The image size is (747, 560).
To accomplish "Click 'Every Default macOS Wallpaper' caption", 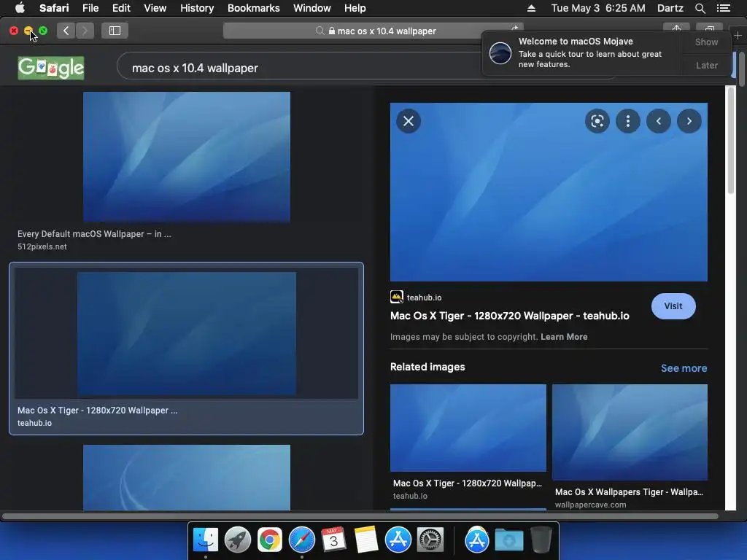I will coord(94,234).
